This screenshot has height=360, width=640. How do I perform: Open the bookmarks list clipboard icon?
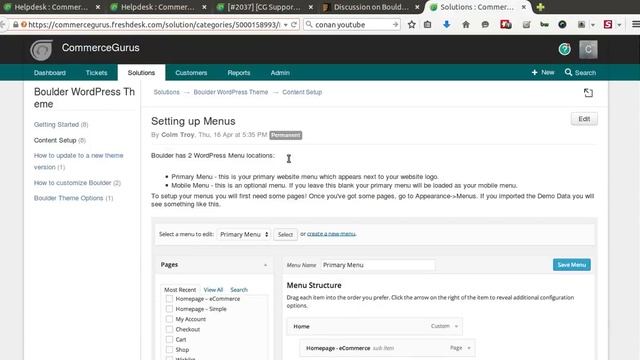[427, 24]
